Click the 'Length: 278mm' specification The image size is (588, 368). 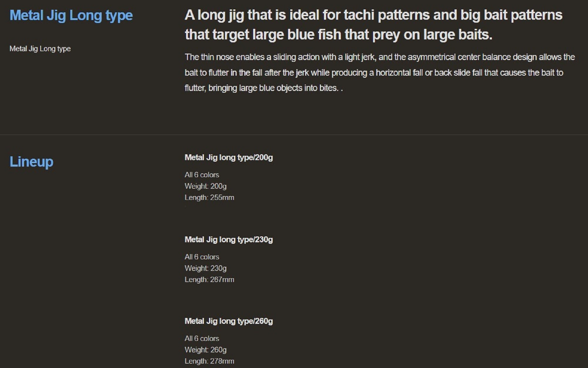pyautogui.click(x=209, y=361)
